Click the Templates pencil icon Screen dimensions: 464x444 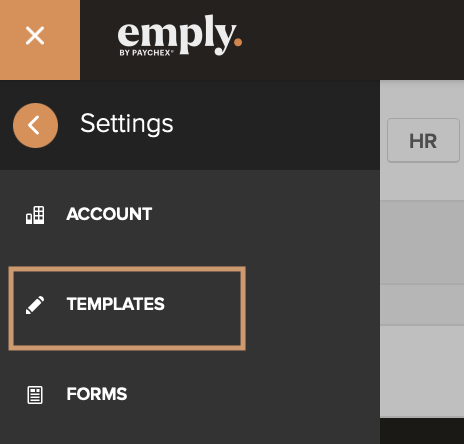pyautogui.click(x=35, y=305)
